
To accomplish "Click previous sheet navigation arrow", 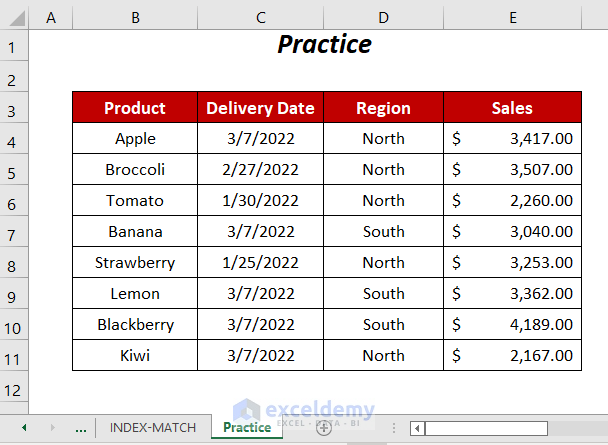I will click(24, 427).
